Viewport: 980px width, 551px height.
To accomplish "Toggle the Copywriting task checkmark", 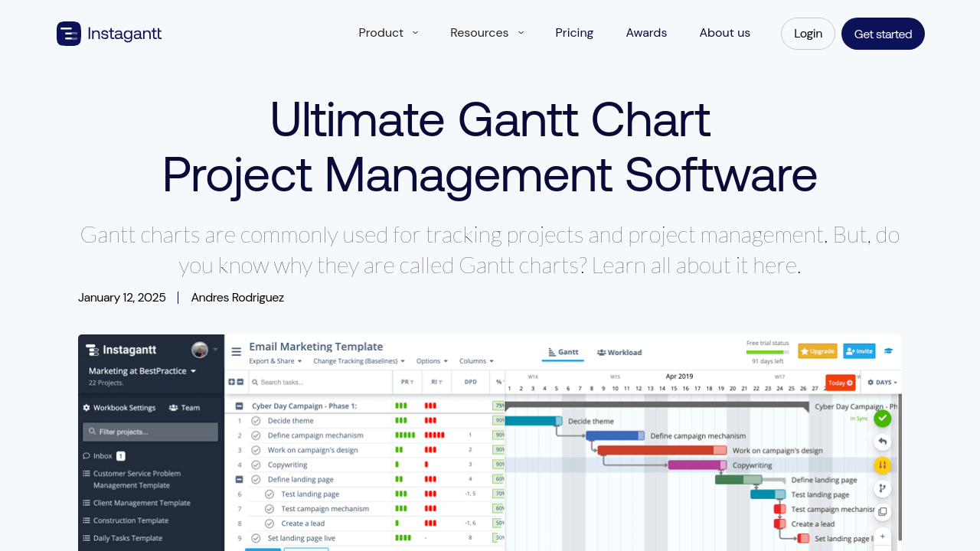I will click(x=256, y=465).
